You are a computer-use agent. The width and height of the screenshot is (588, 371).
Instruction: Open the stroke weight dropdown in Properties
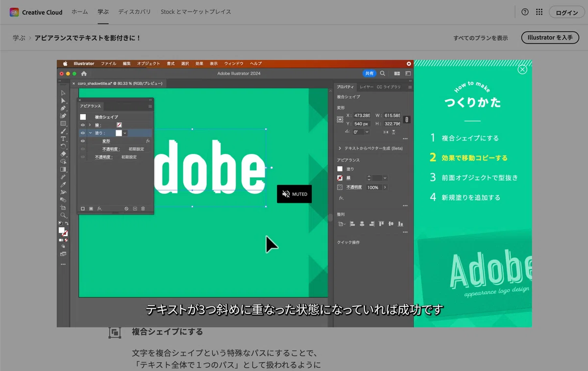point(385,178)
